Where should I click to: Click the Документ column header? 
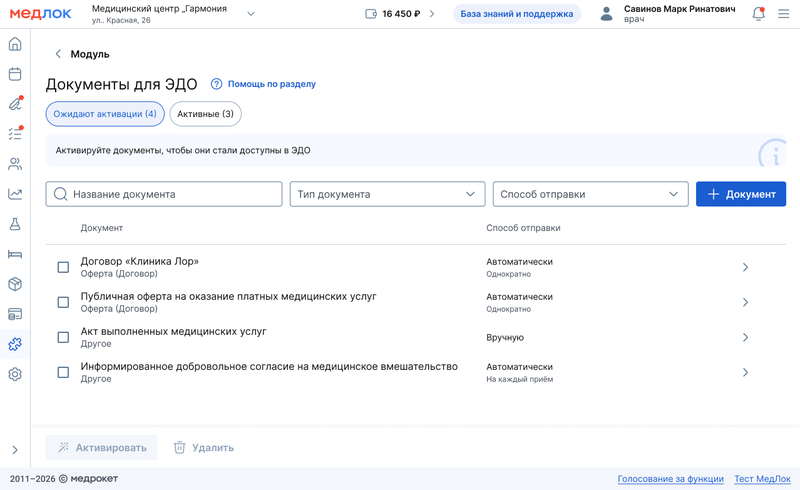pos(102,228)
